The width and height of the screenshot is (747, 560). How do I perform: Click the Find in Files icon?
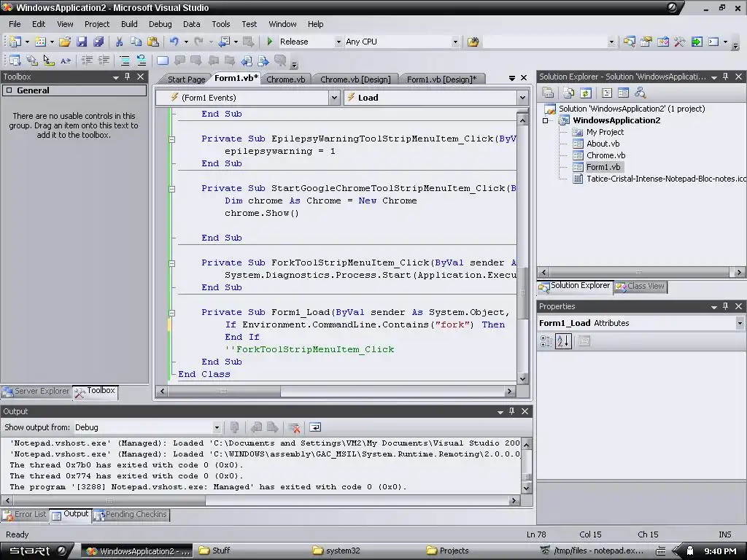[473, 42]
